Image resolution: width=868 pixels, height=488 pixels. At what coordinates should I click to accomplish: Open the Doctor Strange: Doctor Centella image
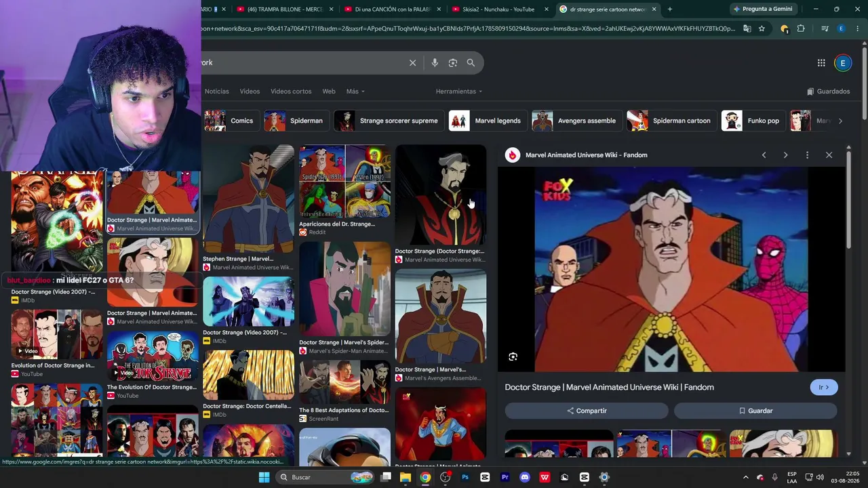pos(248,375)
